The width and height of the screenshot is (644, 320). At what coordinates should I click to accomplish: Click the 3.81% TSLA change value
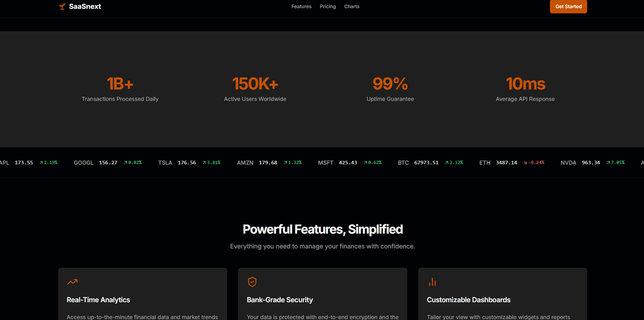pyautogui.click(x=214, y=163)
